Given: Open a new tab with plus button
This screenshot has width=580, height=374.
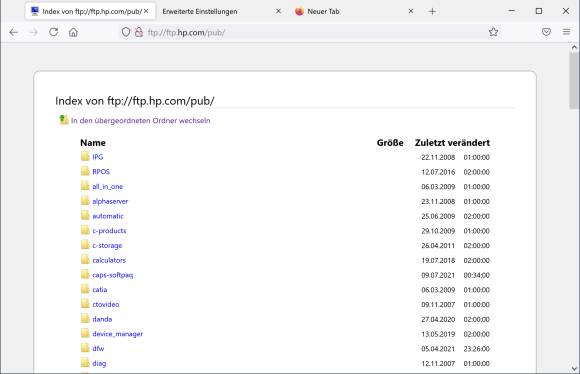Looking at the screenshot, I should (432, 11).
